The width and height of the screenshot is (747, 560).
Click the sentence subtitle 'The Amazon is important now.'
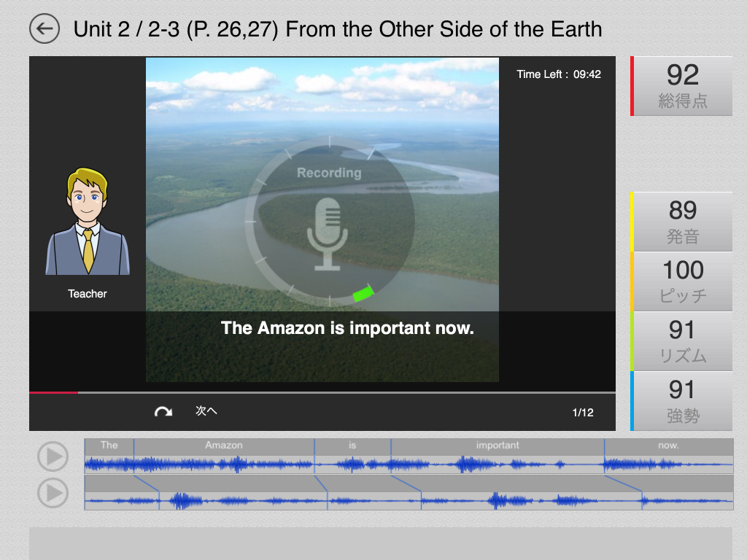coord(347,328)
